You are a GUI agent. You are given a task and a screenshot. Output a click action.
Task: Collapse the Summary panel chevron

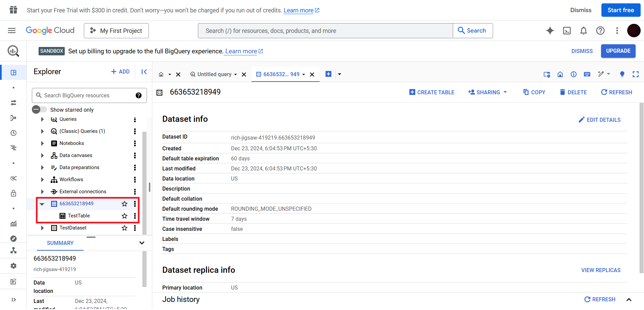coord(142,243)
